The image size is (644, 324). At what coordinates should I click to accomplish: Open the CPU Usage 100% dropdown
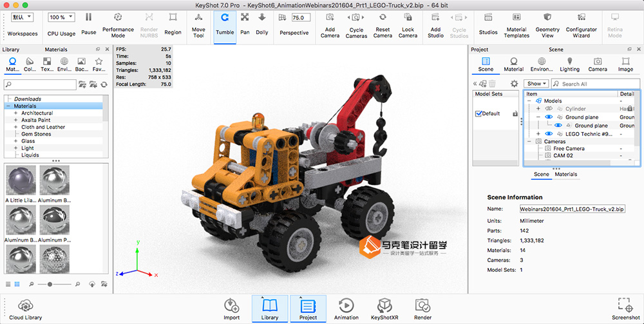click(61, 17)
